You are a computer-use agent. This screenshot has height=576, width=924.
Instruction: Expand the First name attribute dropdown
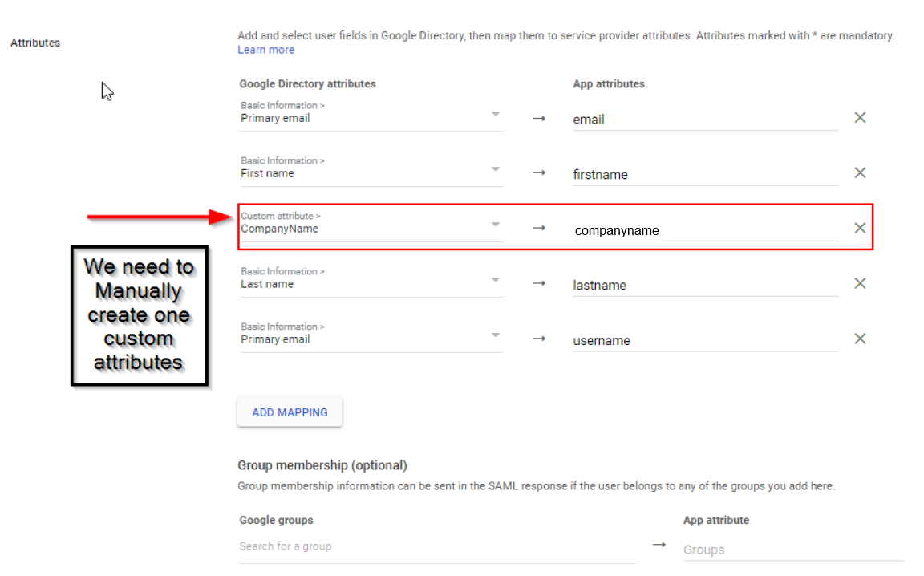(495, 169)
